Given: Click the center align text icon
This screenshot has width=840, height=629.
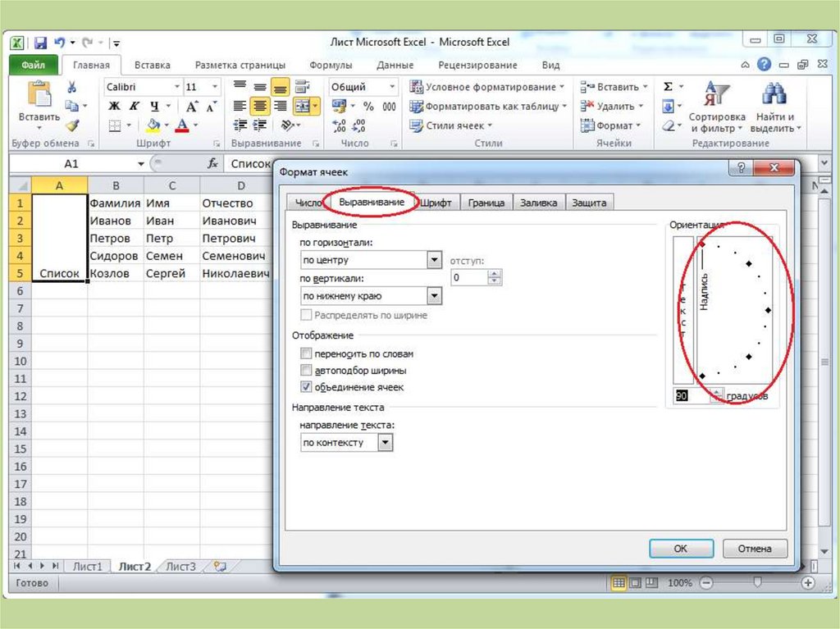Looking at the screenshot, I should point(260,106).
